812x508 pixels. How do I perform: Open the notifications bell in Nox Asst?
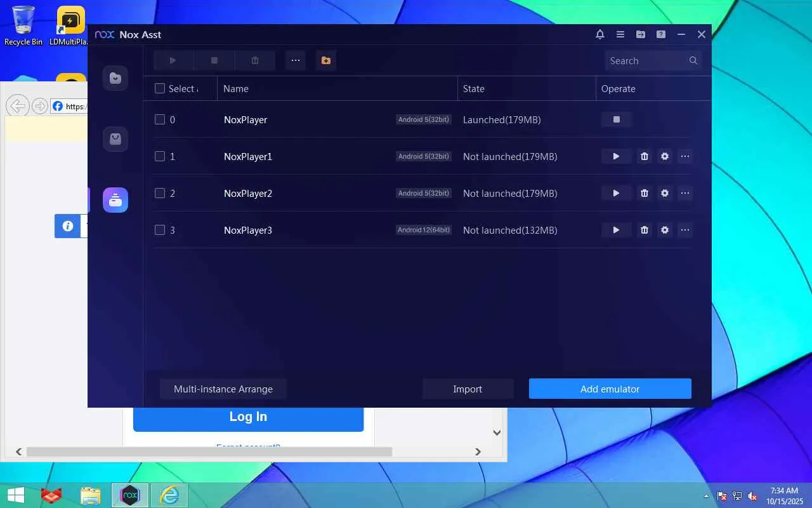tap(600, 34)
